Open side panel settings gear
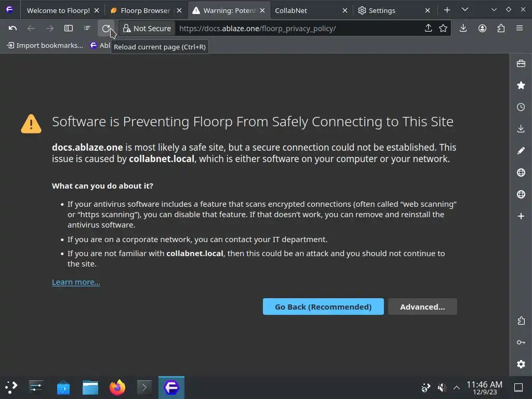Screen dimensions: 532x399 coord(521,364)
